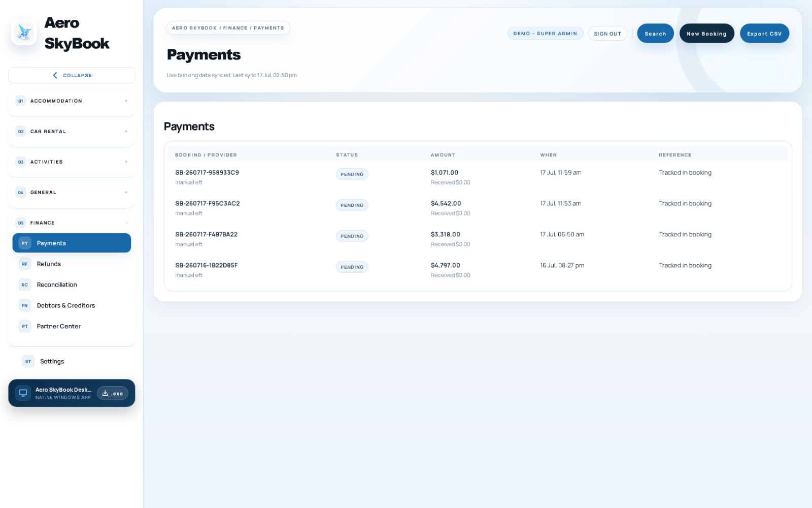Click the Booking / Provider column header
Image resolution: width=812 pixels, height=508 pixels.
tap(206, 155)
